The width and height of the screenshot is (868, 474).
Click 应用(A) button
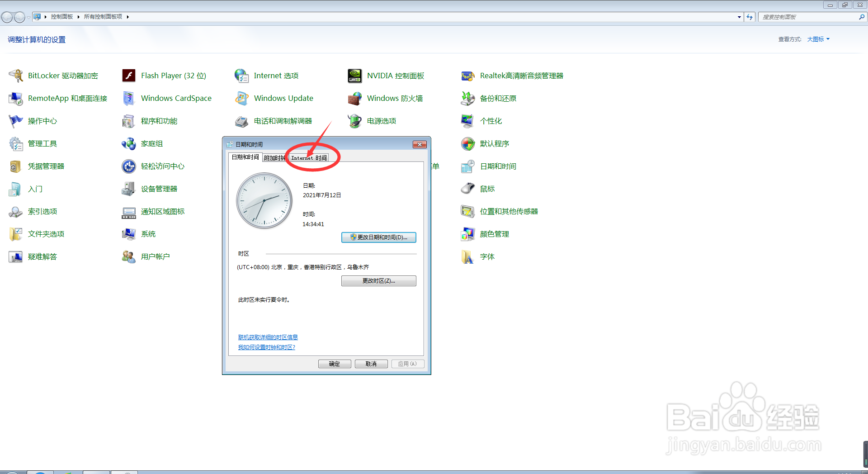pos(408,364)
